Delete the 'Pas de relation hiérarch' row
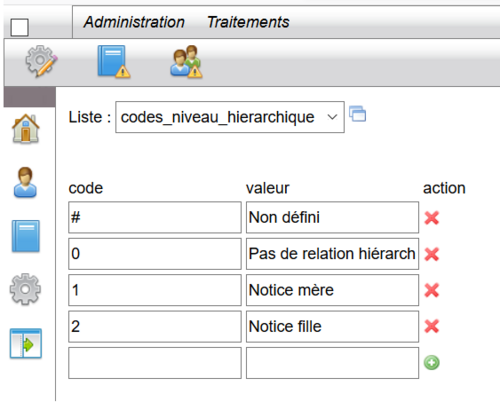 coord(432,254)
